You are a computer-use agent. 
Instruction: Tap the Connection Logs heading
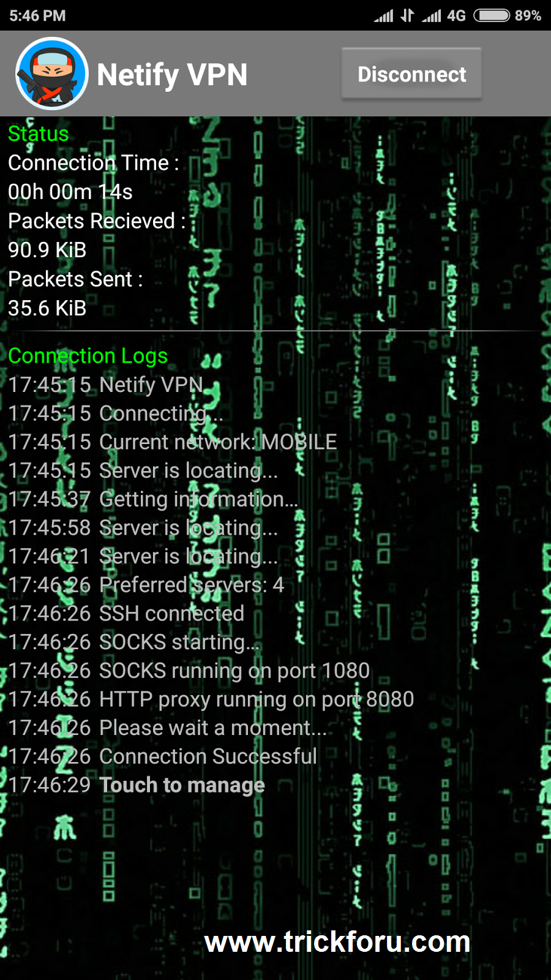88,356
